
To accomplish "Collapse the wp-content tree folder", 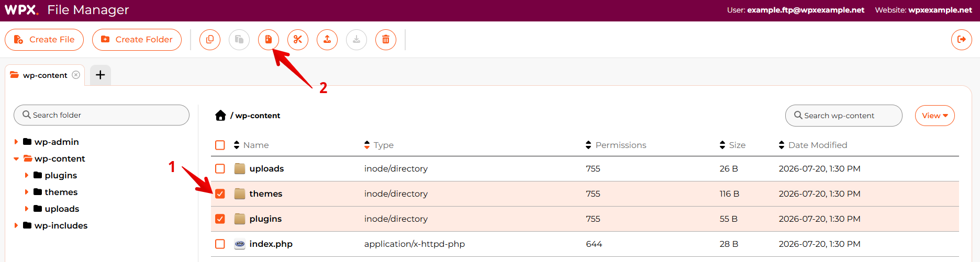I will [16, 158].
